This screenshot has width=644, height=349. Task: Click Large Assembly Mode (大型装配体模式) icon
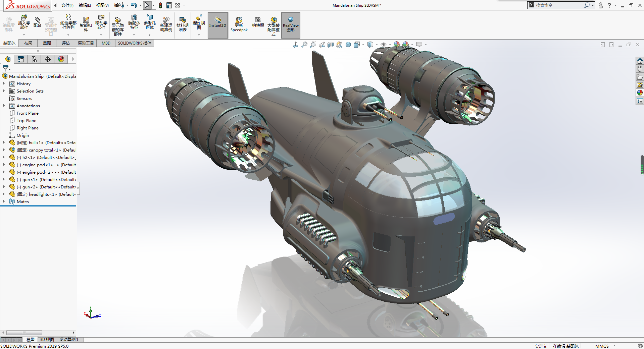tap(274, 26)
